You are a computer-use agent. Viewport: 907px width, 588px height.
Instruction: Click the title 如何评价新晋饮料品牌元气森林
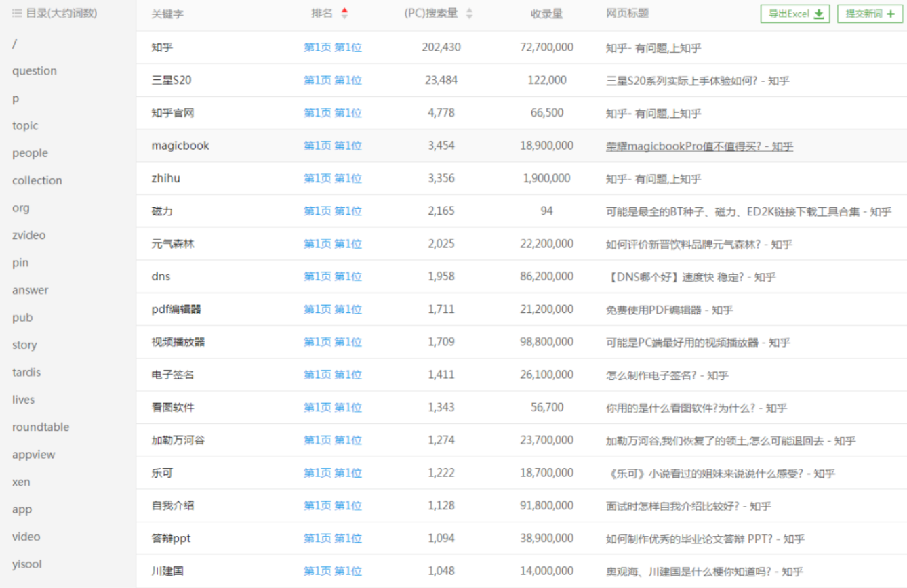click(699, 245)
